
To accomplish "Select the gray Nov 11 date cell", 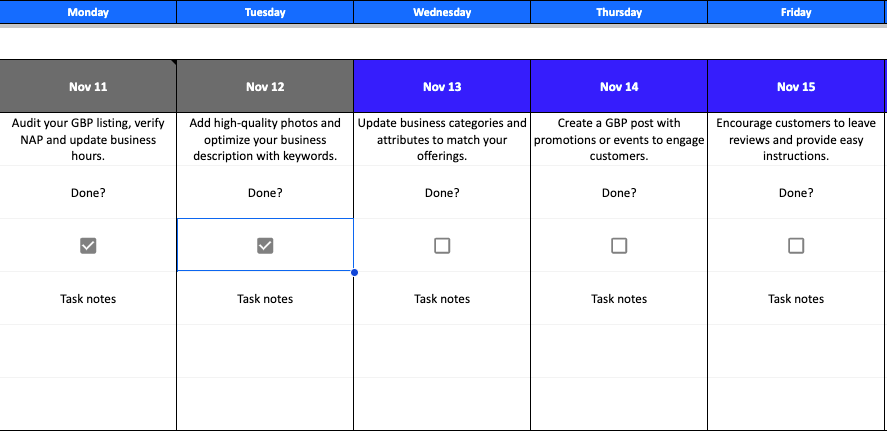I will 88,87.
